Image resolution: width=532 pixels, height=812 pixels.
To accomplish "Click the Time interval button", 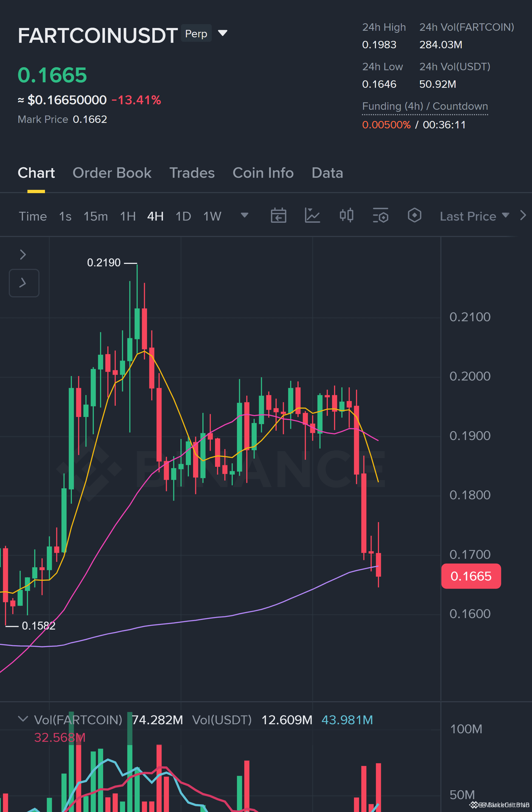I will [33, 216].
